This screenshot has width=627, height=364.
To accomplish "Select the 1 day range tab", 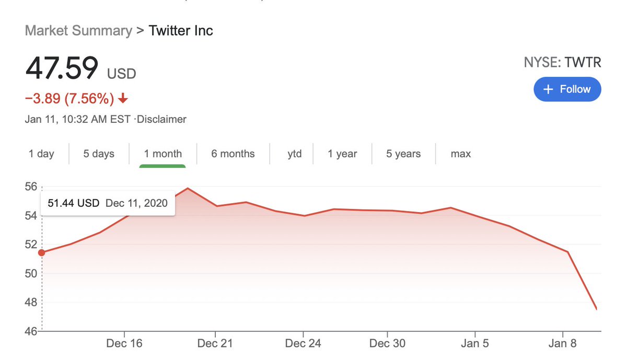I will (41, 154).
